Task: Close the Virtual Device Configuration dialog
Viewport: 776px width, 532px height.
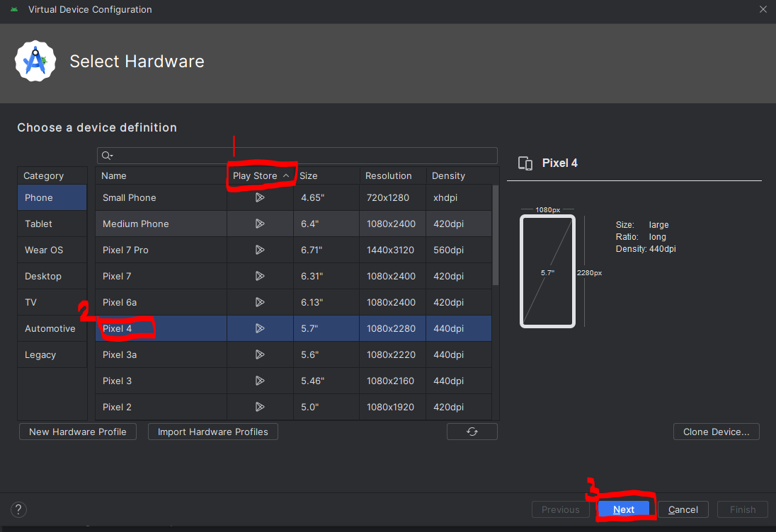Action: click(x=763, y=9)
